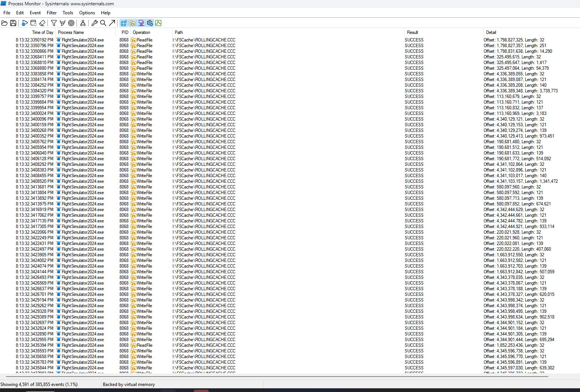Click the Autoscroll toolbar icon
580x392 pixels.
[x=34, y=23]
